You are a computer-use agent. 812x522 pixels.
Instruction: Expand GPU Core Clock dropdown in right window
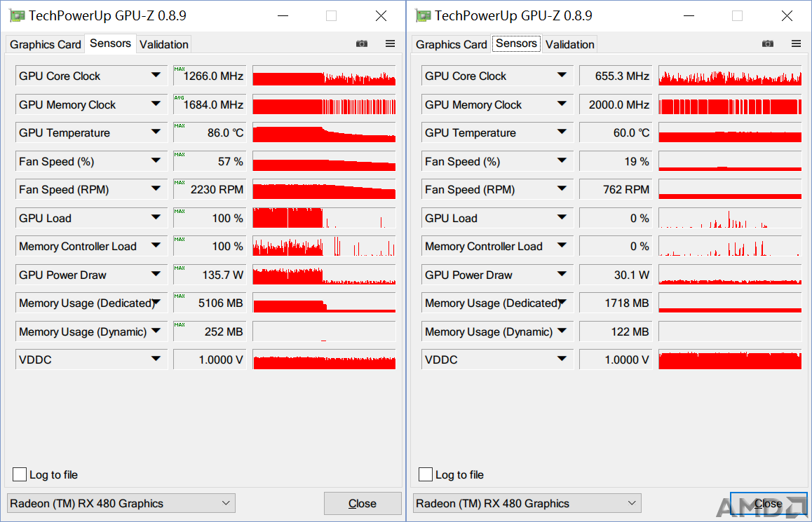point(562,76)
